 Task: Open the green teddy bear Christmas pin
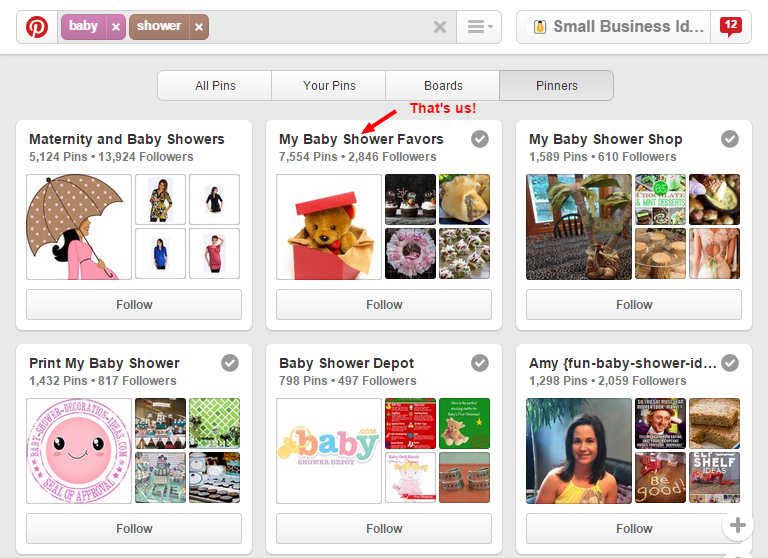pos(464,423)
